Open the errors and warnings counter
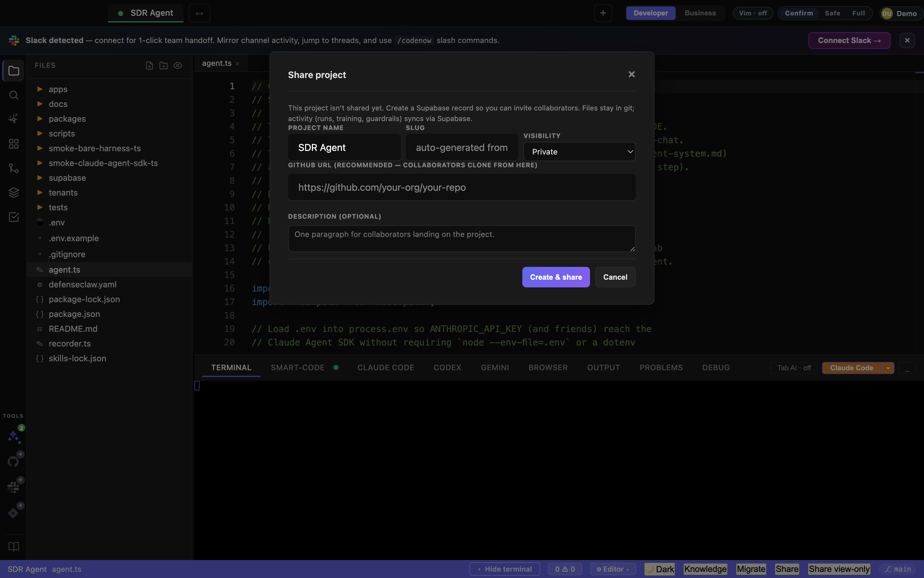Image resolution: width=924 pixels, height=578 pixels. [x=565, y=569]
